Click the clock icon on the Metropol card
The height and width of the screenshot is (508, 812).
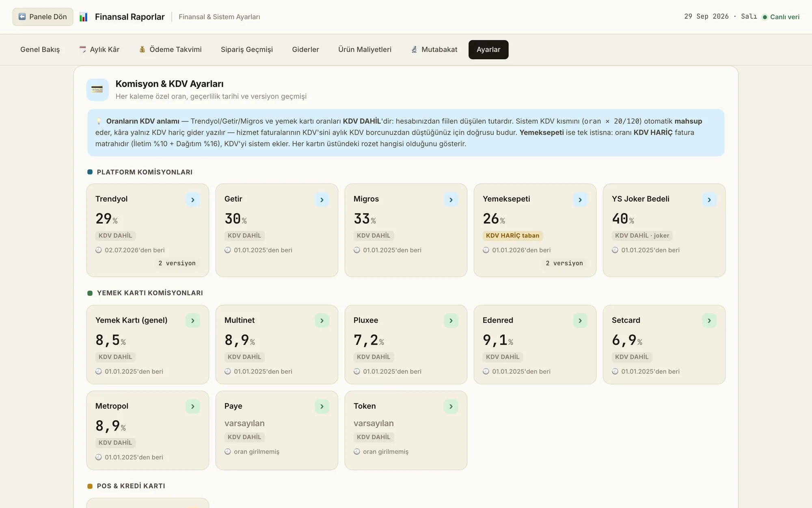(x=99, y=457)
